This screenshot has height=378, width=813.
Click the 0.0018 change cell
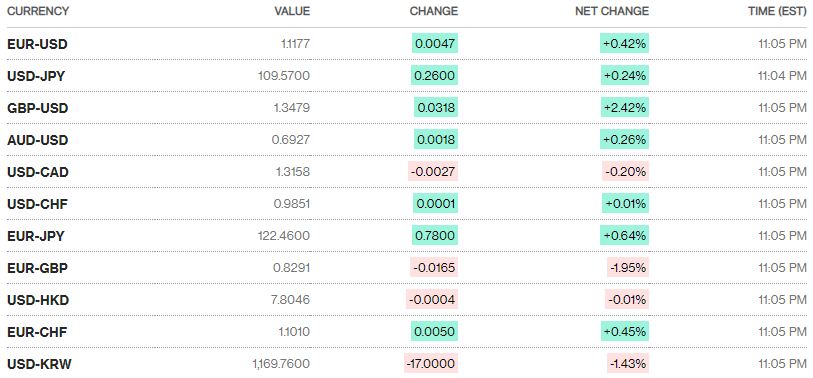pos(436,140)
